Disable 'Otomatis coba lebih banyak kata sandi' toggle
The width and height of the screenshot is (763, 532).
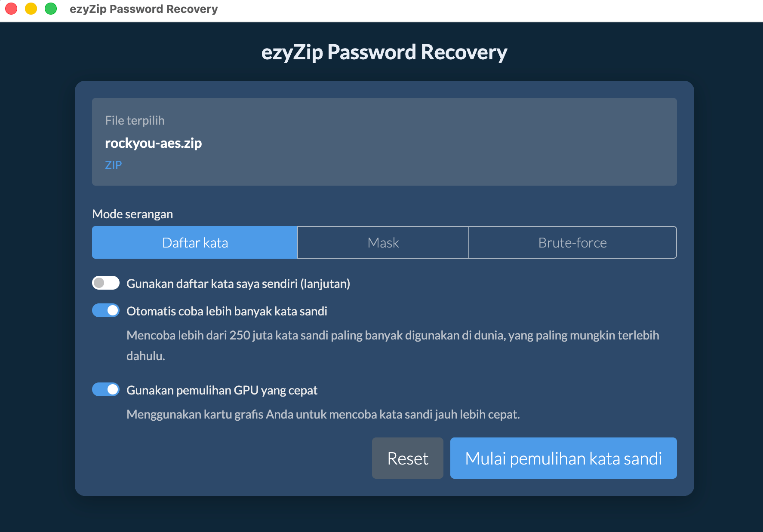click(106, 310)
